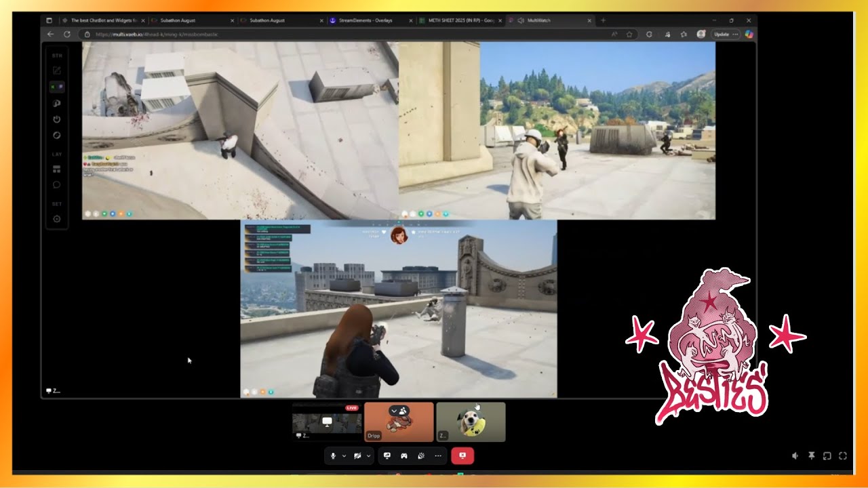
Task: Click the round icon above the power icon
Action: tap(57, 103)
